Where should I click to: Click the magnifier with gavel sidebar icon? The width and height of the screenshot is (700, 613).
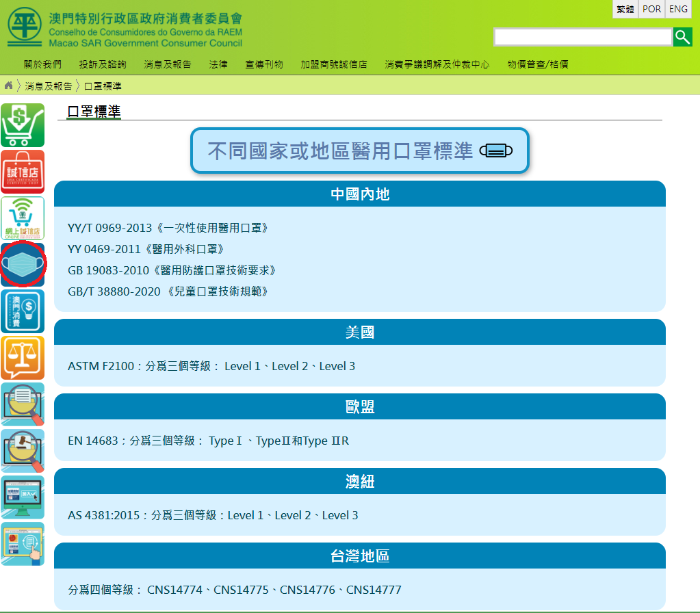tap(23, 450)
